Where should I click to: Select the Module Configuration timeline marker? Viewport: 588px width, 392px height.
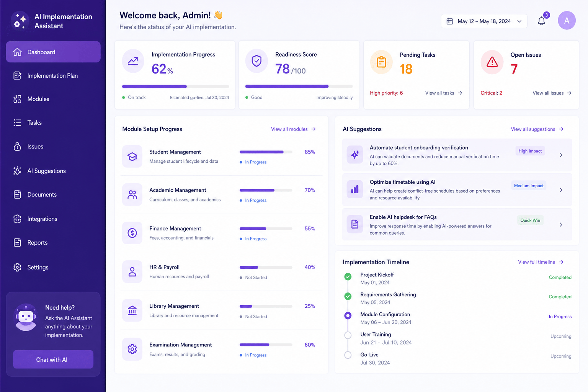(x=348, y=316)
